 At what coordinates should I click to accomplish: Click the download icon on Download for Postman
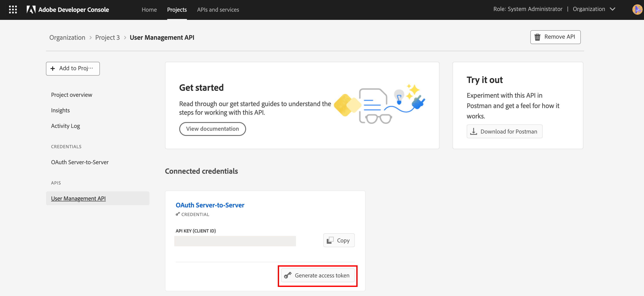tap(473, 131)
